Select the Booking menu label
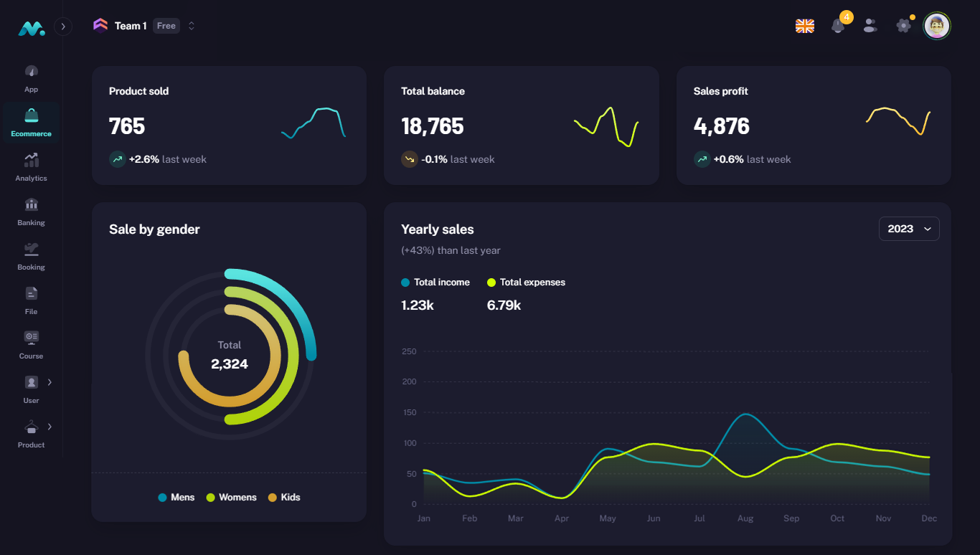 click(x=32, y=267)
